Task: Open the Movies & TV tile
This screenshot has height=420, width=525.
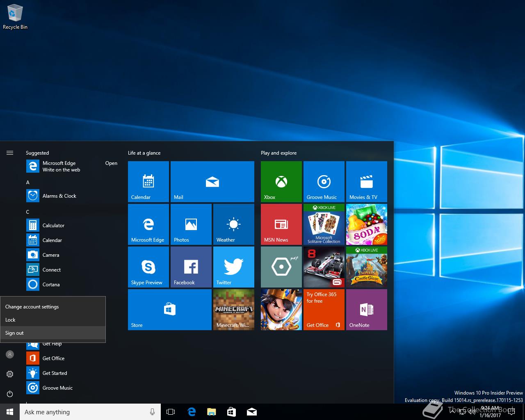Action: coord(367,181)
